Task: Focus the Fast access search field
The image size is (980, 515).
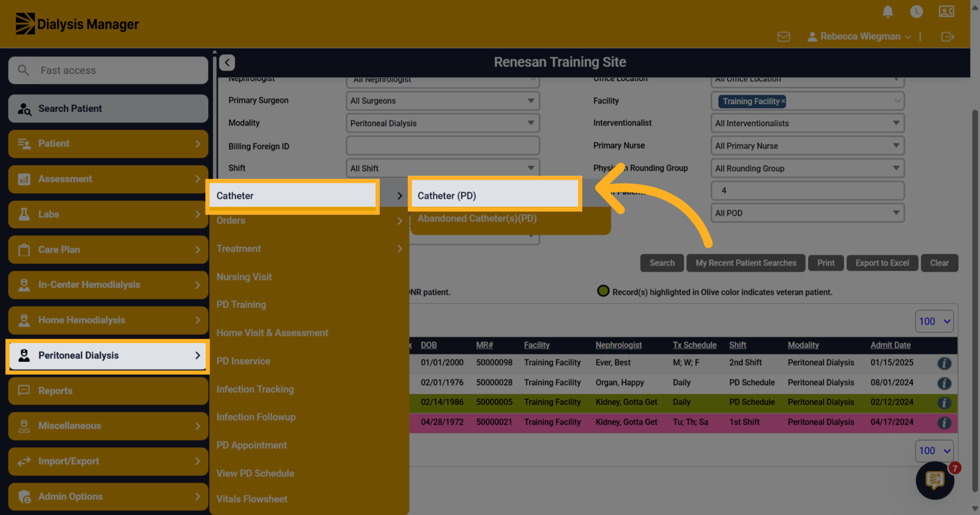Action: [108, 70]
